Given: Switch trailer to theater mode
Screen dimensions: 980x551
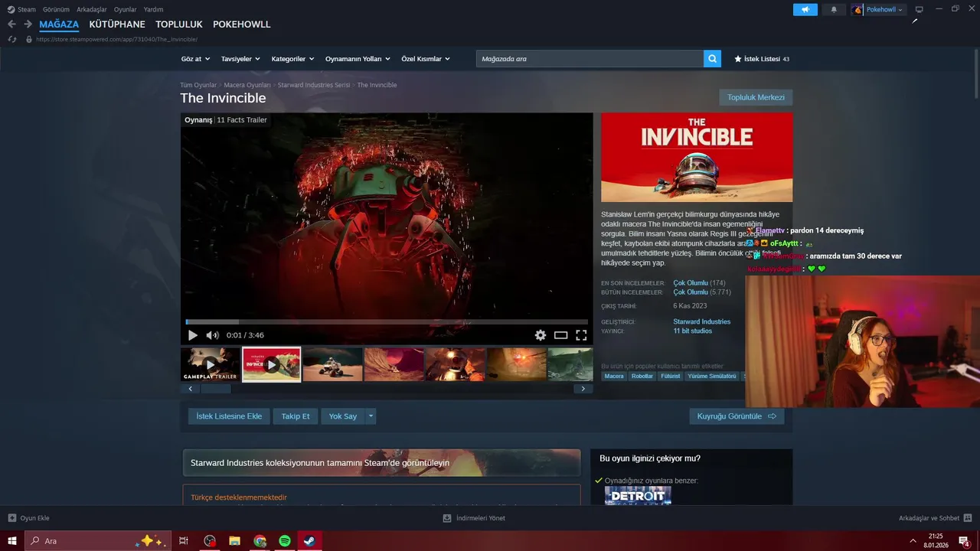Looking at the screenshot, I should pyautogui.click(x=560, y=335).
